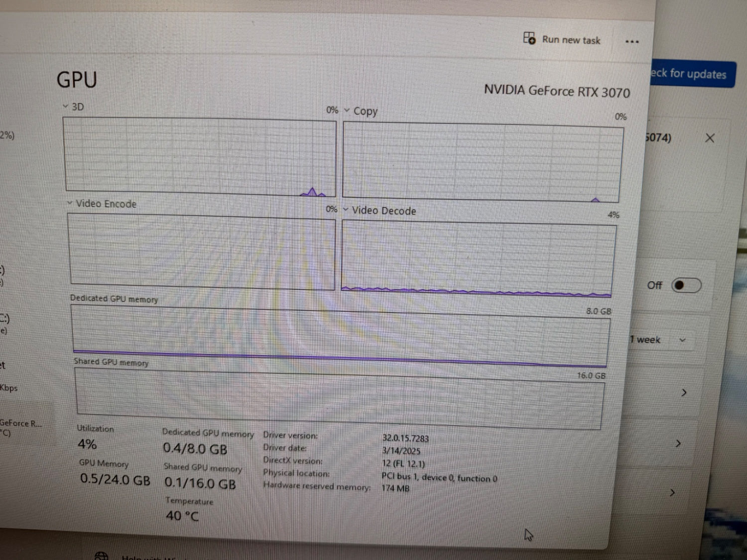Open the 3D engine graph dropdown
Screen dimensions: 747x560
[x=73, y=107]
